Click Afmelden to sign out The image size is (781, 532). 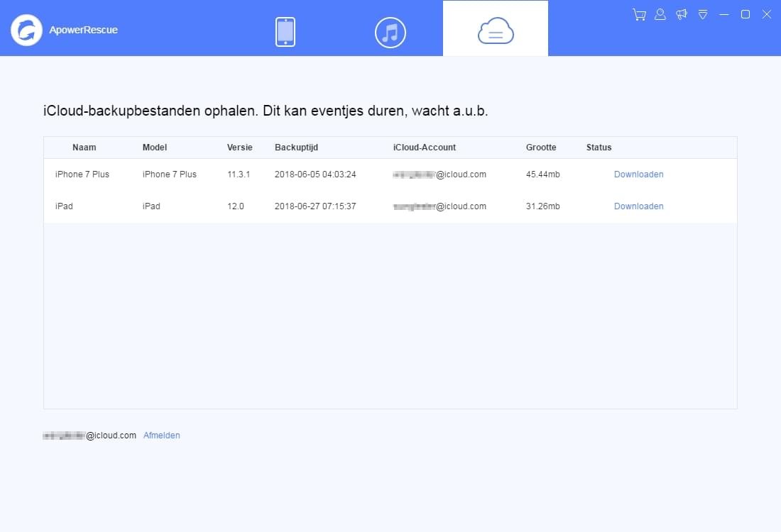(x=161, y=435)
